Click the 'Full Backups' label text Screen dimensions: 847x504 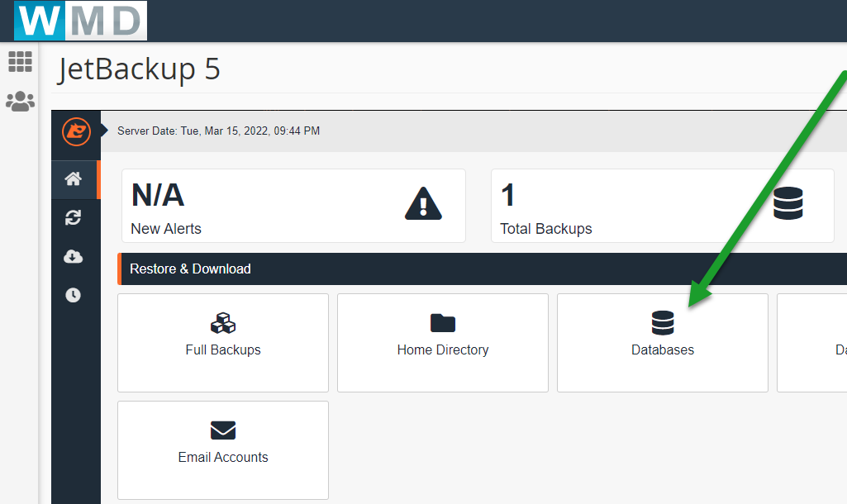[223, 350]
